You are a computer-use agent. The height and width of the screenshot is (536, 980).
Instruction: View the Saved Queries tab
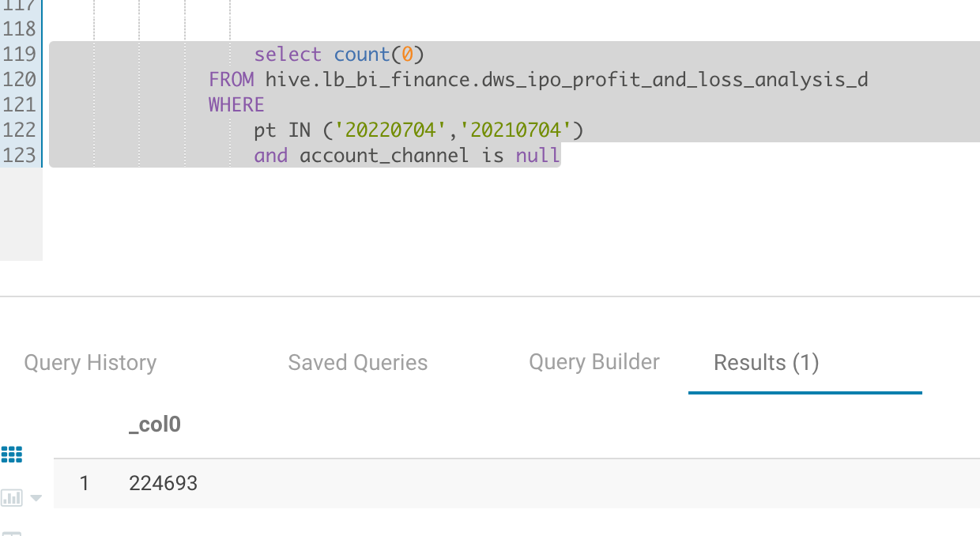(x=357, y=362)
